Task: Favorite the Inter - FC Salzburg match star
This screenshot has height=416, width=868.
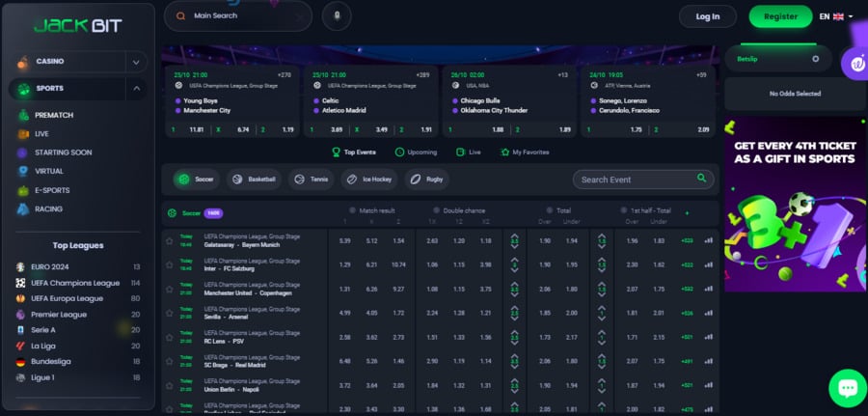Action: (x=170, y=264)
